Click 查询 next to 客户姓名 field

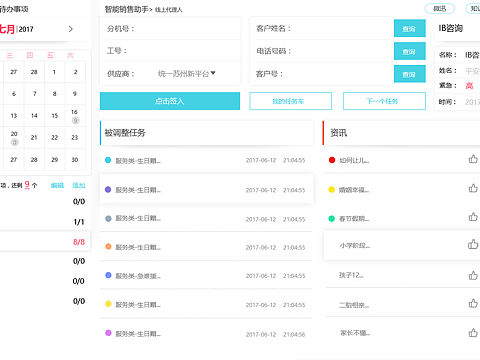coord(410,28)
